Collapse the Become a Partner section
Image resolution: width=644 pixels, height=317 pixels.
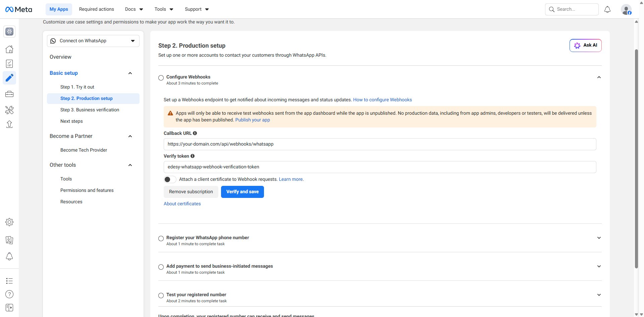(130, 136)
